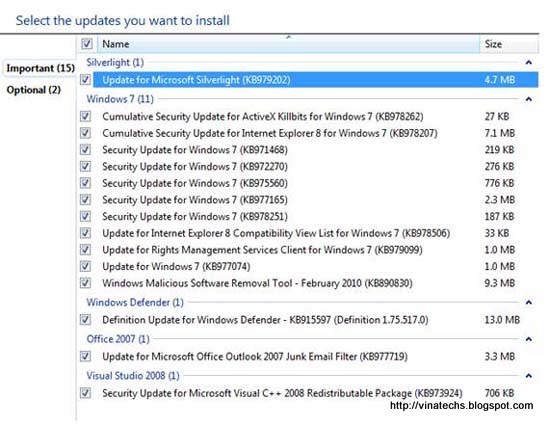Toggle checkbox for Update for Windows 7 KB977074

(86, 267)
